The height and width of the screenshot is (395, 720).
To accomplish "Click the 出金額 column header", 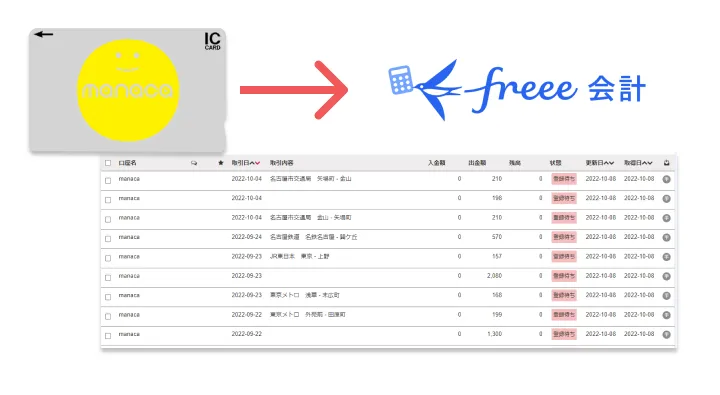I will (x=477, y=163).
